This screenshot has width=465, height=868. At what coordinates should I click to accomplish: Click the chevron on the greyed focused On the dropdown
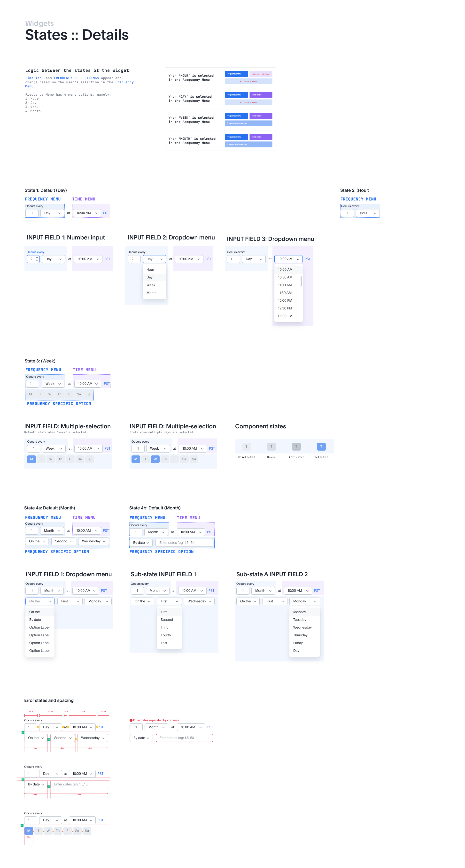(50, 601)
